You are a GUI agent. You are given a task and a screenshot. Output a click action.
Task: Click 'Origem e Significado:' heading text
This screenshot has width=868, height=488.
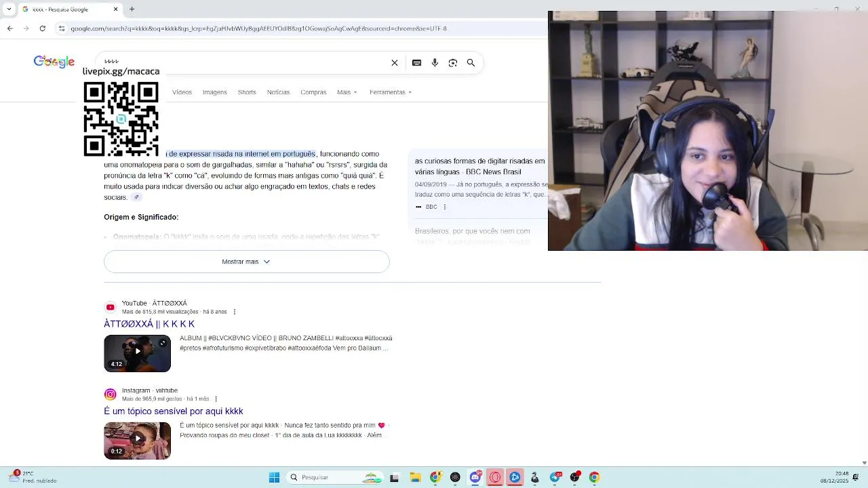pyautogui.click(x=141, y=217)
